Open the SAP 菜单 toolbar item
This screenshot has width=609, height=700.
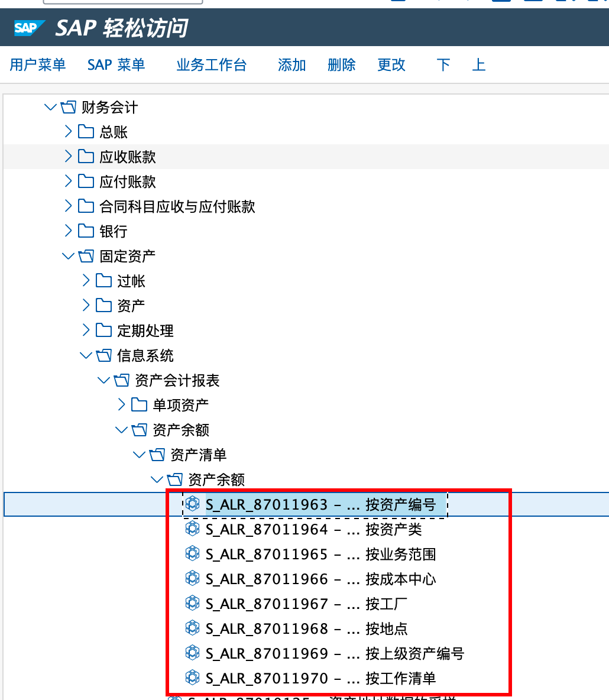pyautogui.click(x=116, y=64)
